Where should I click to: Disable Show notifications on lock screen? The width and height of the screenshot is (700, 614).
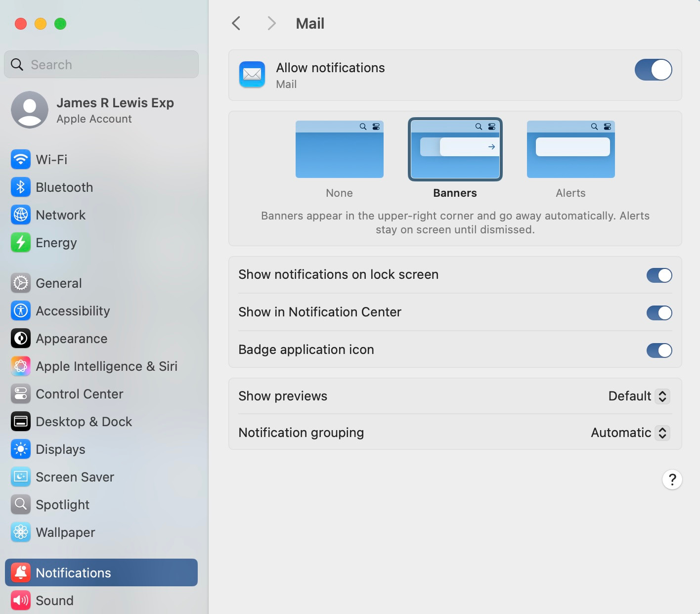(x=659, y=275)
